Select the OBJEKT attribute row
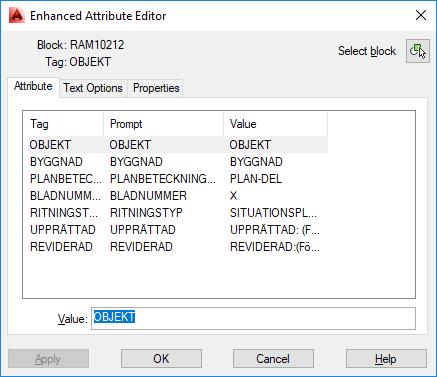437x377 pixels. point(175,145)
